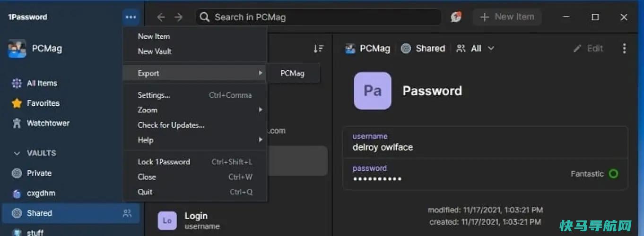Select PCMag in the Export submenu

coord(293,73)
